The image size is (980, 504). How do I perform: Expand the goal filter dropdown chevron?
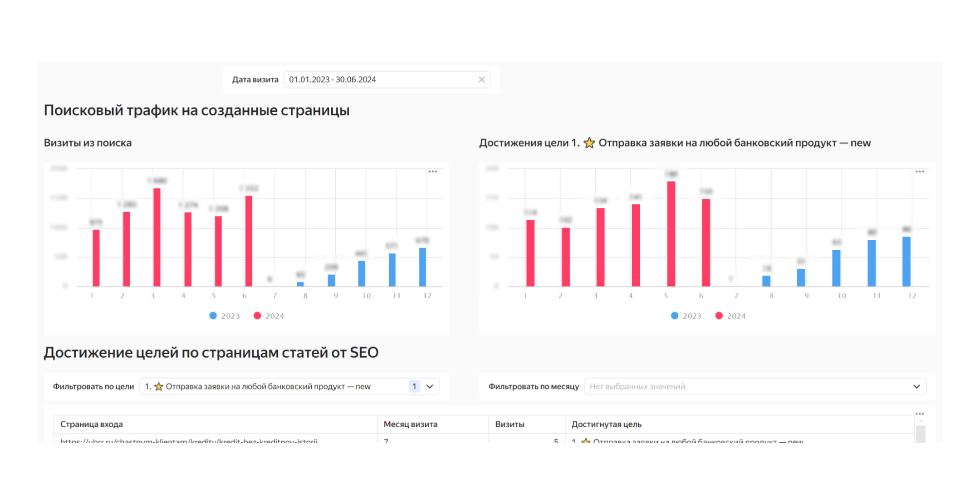coord(430,386)
